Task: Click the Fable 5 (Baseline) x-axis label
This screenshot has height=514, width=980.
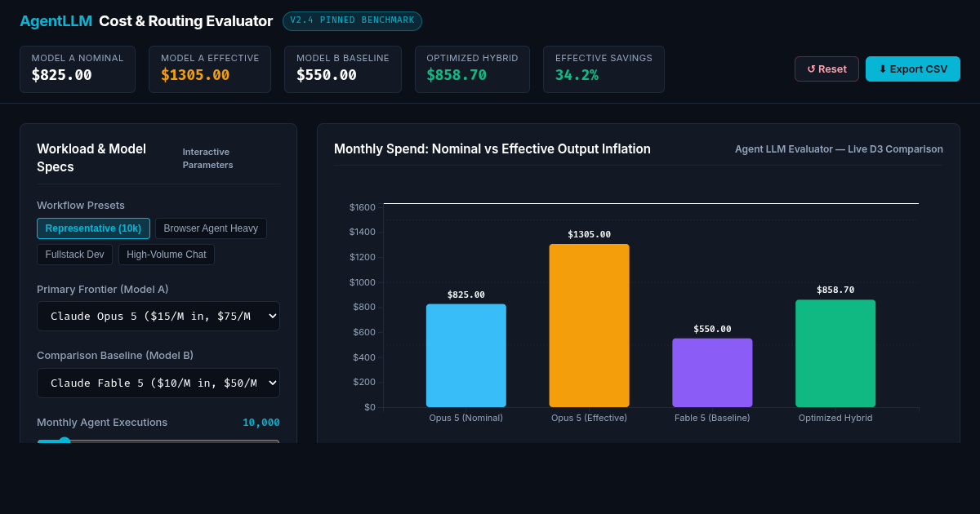Action: [x=712, y=418]
